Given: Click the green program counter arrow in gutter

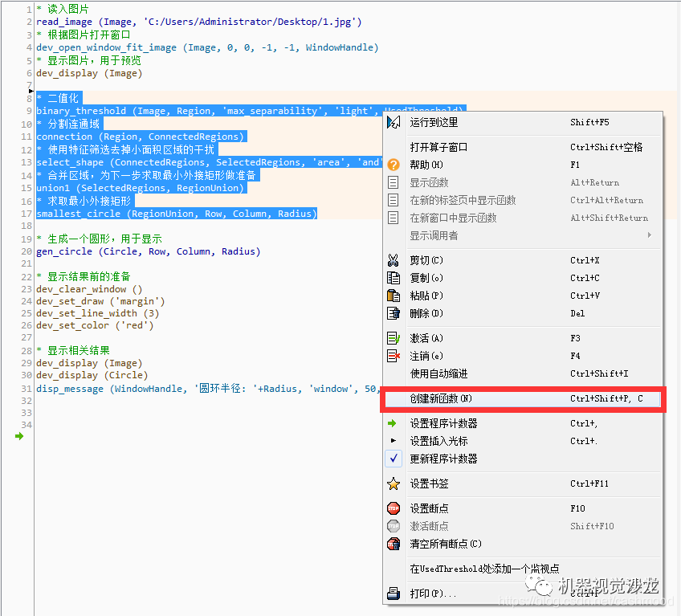Looking at the screenshot, I should pyautogui.click(x=19, y=436).
